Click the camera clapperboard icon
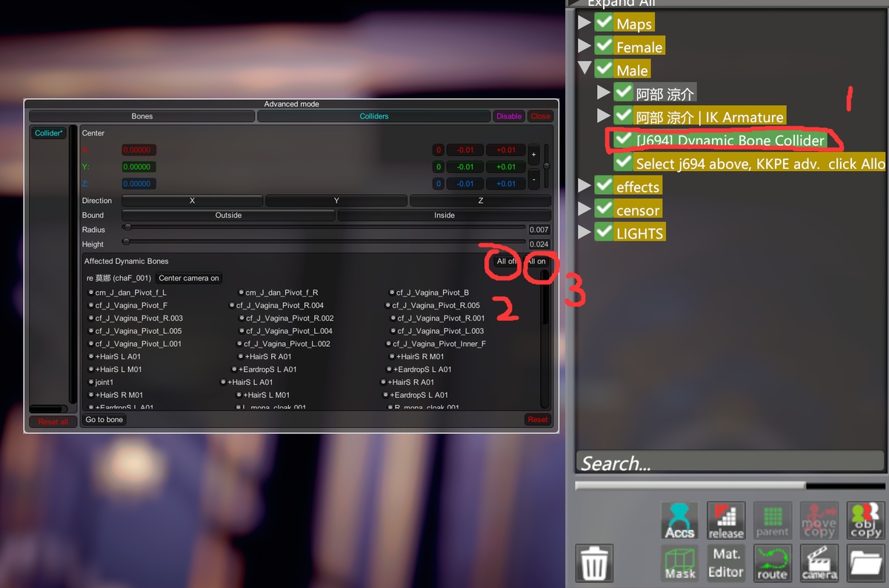Image resolution: width=889 pixels, height=588 pixels. (x=819, y=564)
